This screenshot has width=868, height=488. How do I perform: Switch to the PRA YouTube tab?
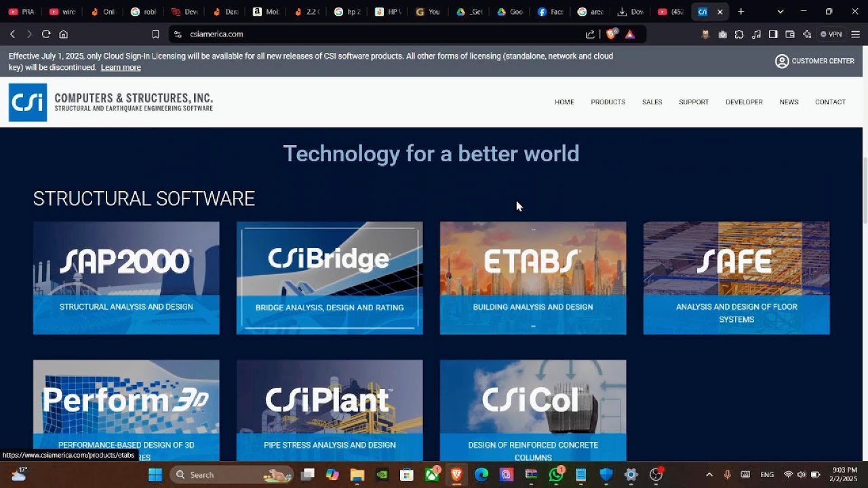(21, 12)
